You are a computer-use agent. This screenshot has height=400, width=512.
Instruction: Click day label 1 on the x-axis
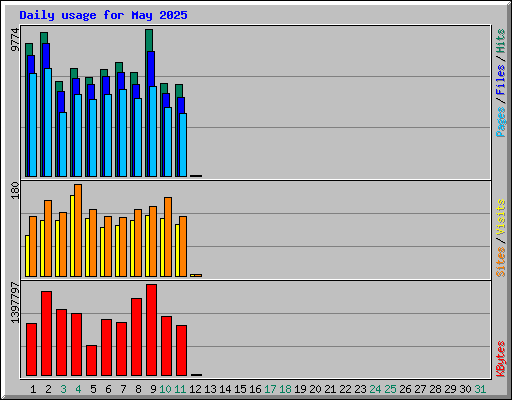pyautogui.click(x=33, y=389)
